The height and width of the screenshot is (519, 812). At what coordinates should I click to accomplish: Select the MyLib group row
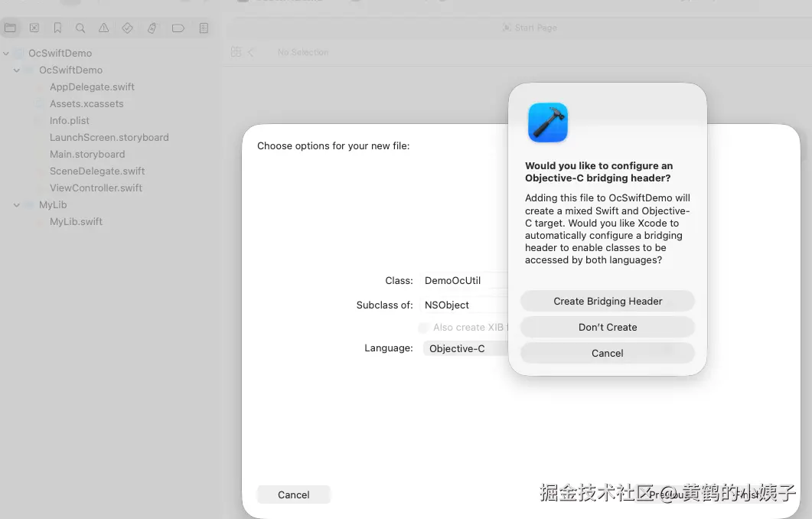click(53, 205)
